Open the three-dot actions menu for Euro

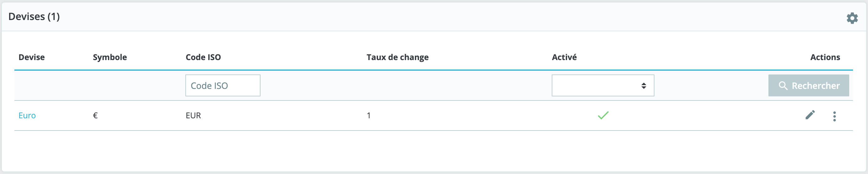(834, 116)
